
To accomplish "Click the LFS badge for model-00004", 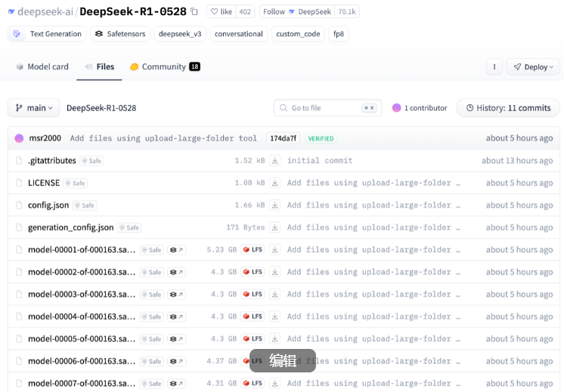I will click(x=253, y=316).
